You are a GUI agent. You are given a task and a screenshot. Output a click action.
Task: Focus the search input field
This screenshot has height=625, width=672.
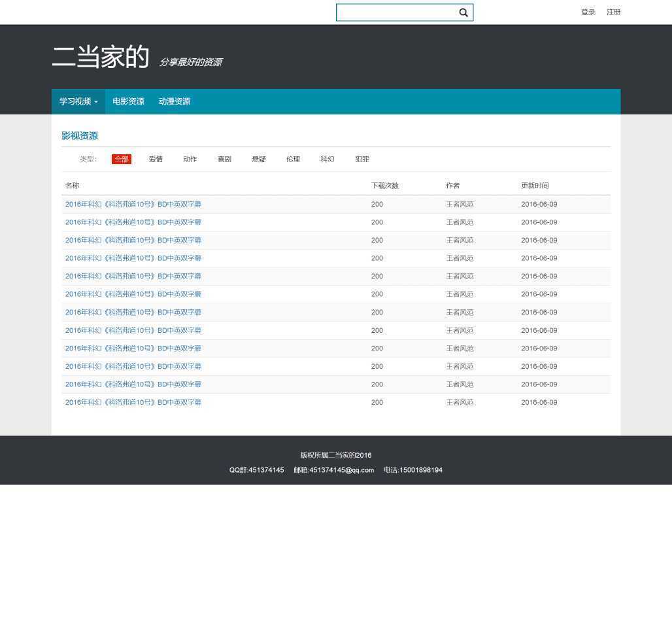(x=395, y=12)
